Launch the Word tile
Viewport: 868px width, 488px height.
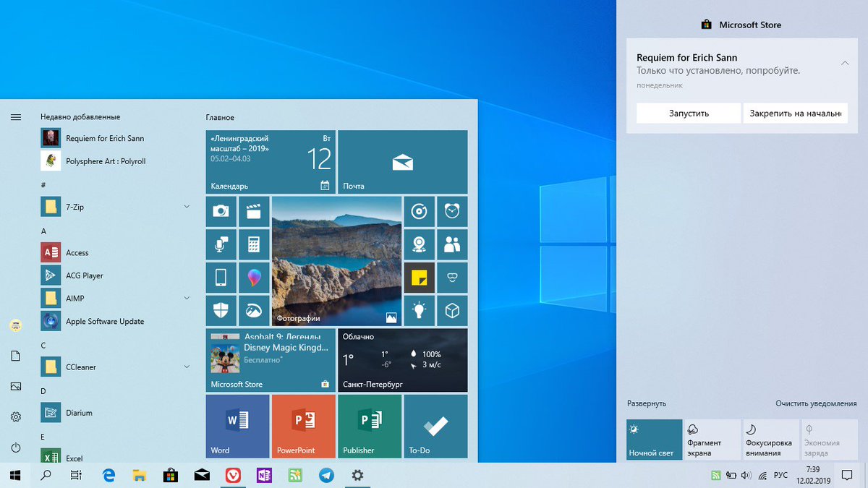tap(237, 427)
